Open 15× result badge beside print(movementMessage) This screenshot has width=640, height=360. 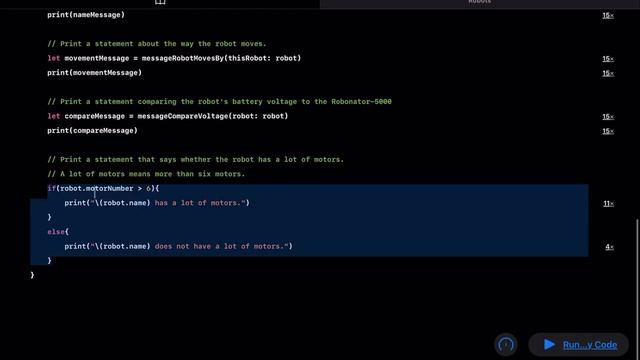(608, 73)
